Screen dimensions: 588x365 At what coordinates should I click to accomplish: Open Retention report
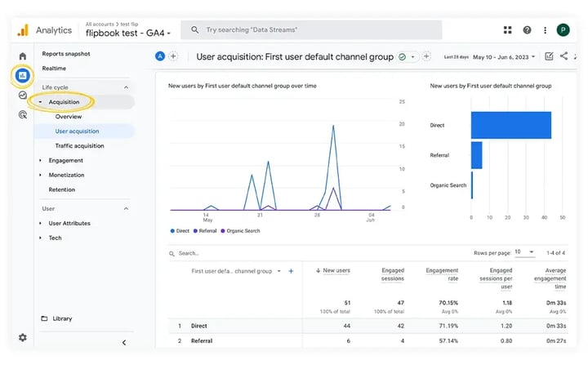tap(62, 189)
